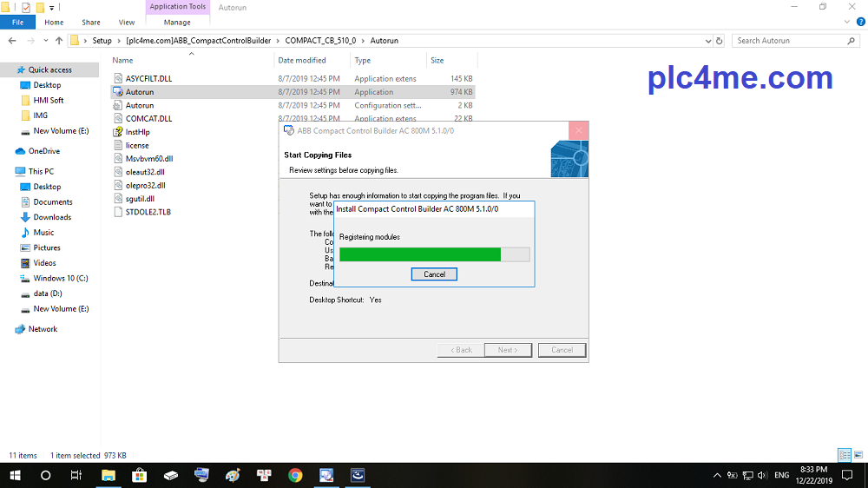Switch to large icons view layout
The height and width of the screenshot is (488, 868).
(857, 455)
